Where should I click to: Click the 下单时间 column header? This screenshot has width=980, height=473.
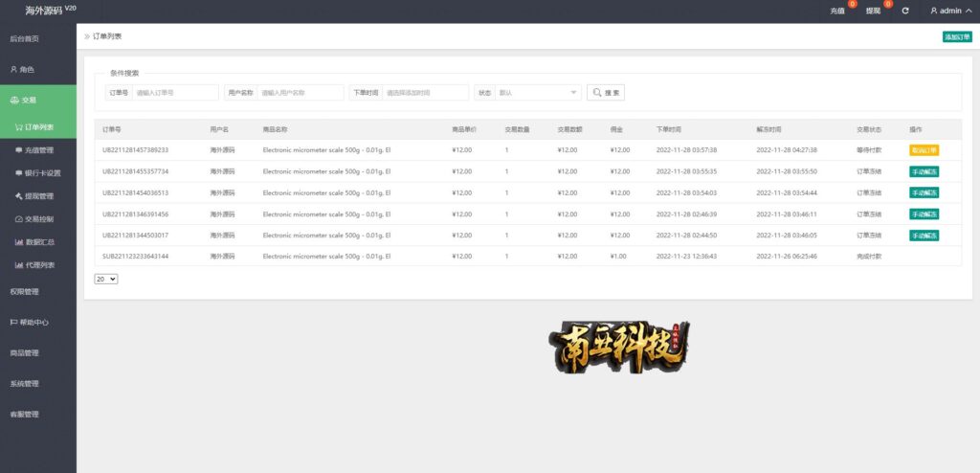pyautogui.click(x=669, y=129)
